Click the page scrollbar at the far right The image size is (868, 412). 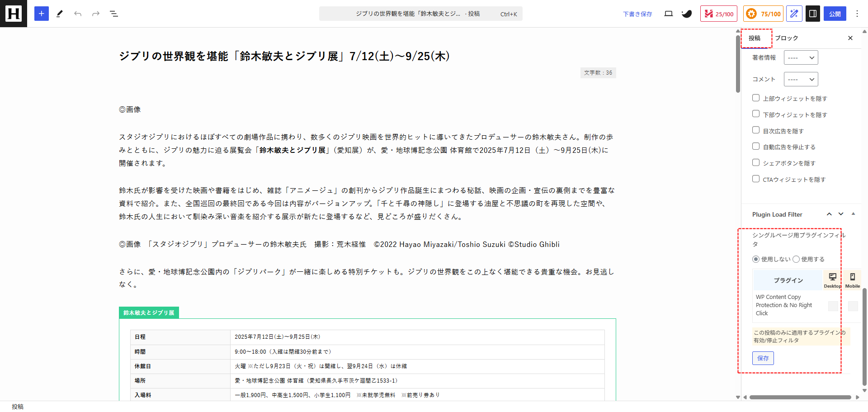tap(865, 337)
